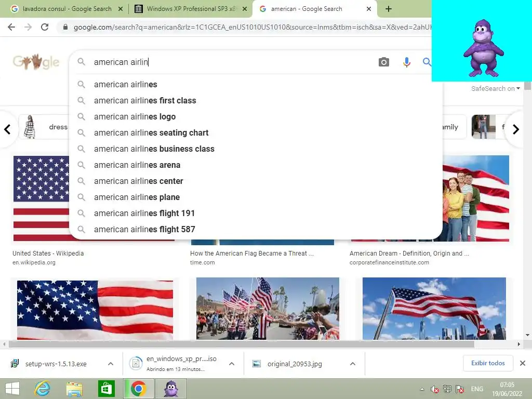532x399 pixels.
Task: Click the horizontal page scrollbar
Action: [x=241, y=344]
